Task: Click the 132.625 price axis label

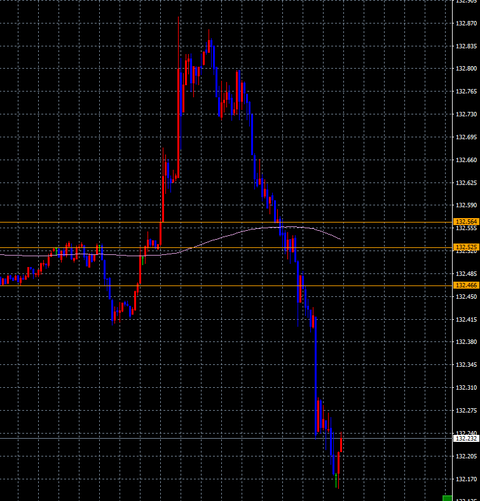Action: (466, 183)
